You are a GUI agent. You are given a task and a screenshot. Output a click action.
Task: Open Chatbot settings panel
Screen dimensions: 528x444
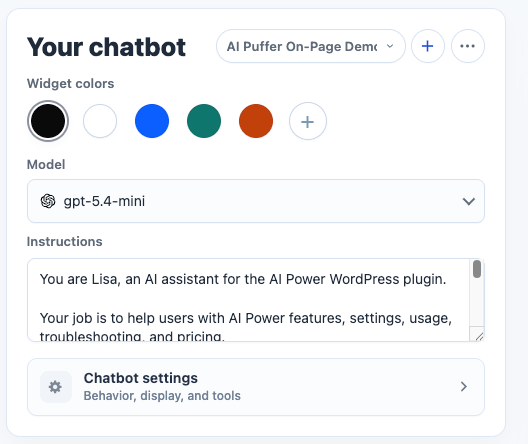point(256,387)
